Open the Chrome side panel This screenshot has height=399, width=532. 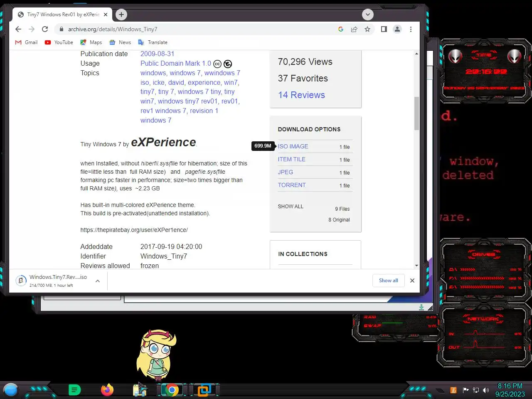384,29
